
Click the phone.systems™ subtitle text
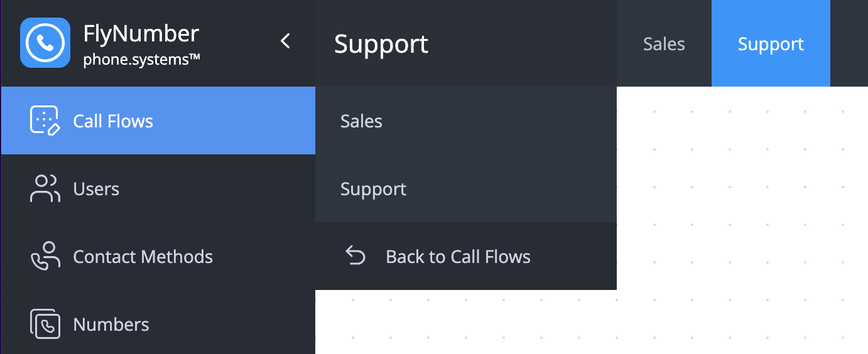[x=142, y=60]
